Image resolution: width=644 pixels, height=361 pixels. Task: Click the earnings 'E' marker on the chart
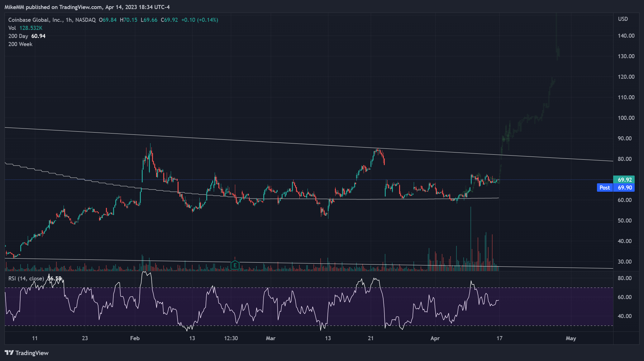[235, 265]
